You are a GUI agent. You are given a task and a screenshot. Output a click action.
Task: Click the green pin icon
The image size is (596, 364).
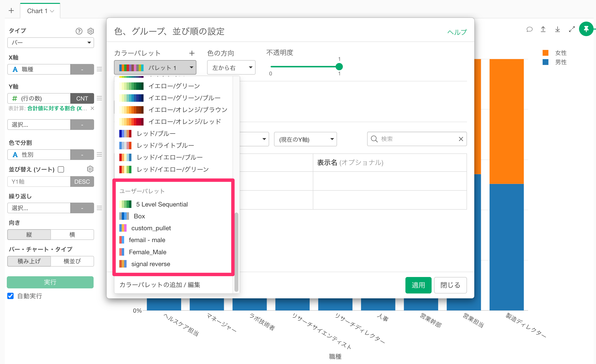pyautogui.click(x=586, y=29)
